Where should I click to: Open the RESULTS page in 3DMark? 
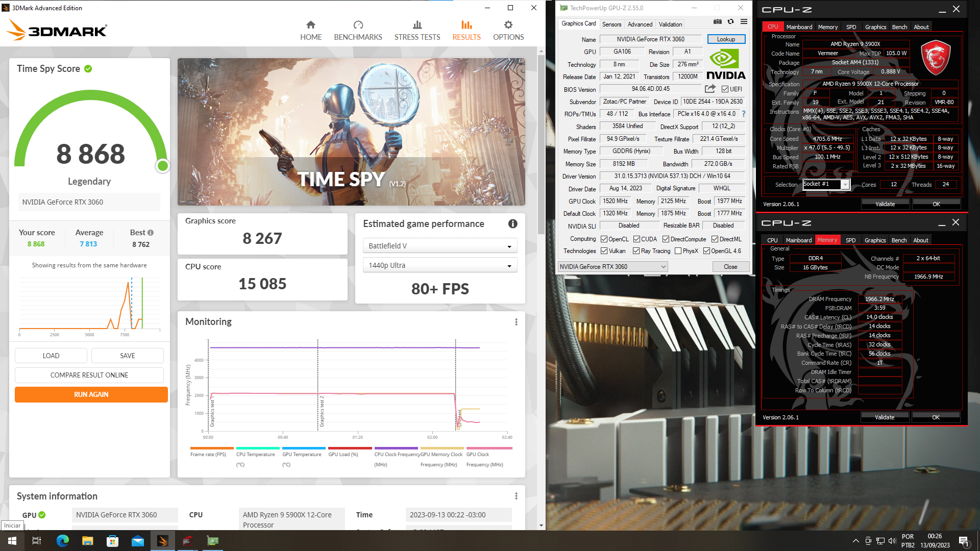[467, 31]
